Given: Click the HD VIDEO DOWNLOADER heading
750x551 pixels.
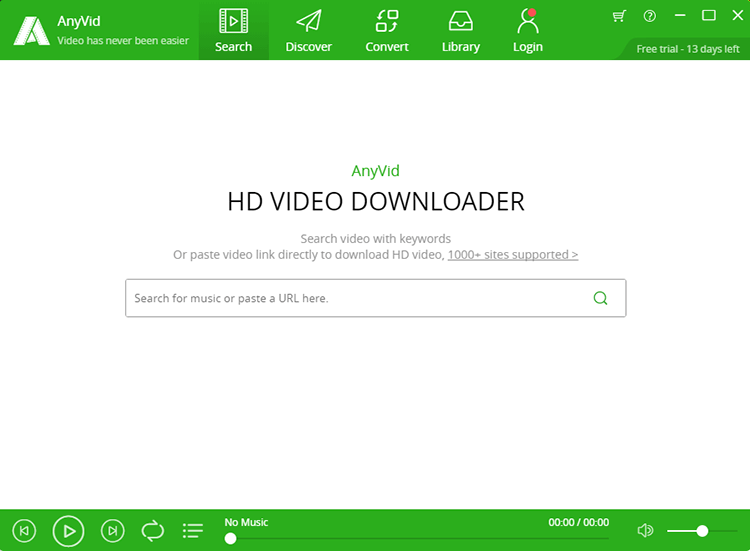Looking at the screenshot, I should point(375,201).
